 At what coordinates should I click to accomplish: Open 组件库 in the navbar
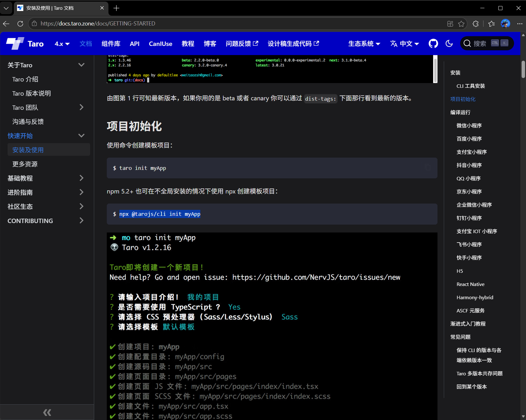click(x=111, y=44)
